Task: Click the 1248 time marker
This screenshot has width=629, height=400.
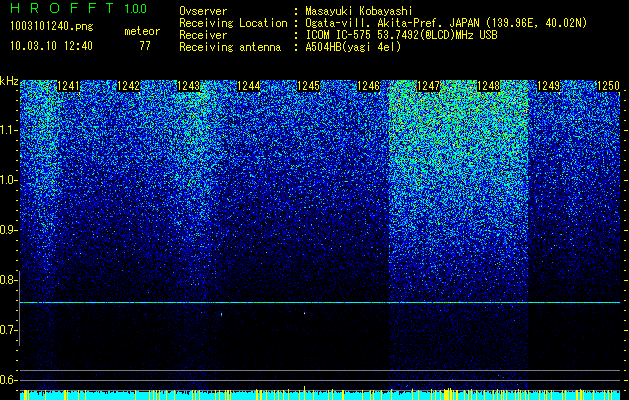Action: [489, 86]
